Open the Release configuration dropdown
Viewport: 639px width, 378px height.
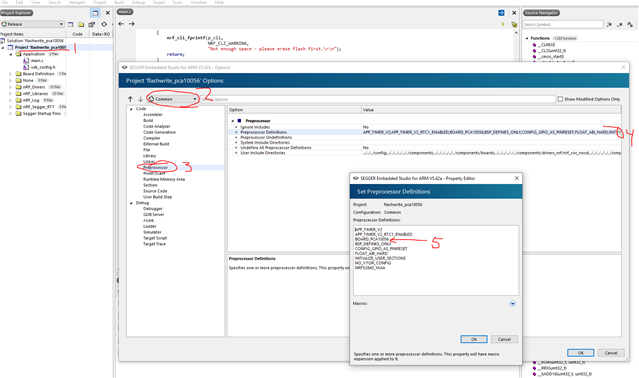click(x=32, y=24)
